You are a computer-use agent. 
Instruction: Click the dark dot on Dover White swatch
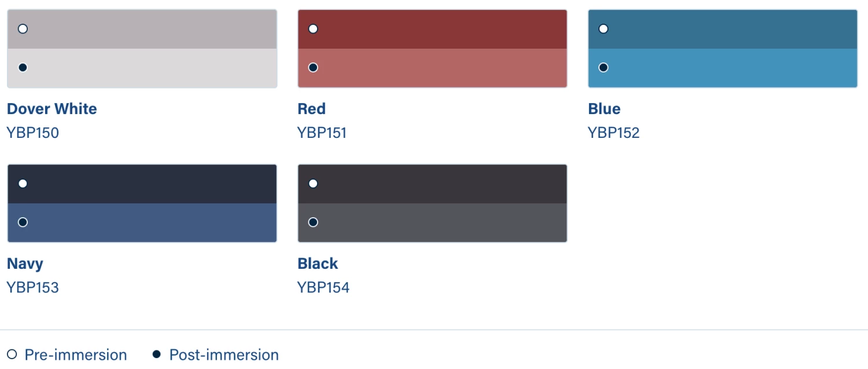click(x=23, y=67)
